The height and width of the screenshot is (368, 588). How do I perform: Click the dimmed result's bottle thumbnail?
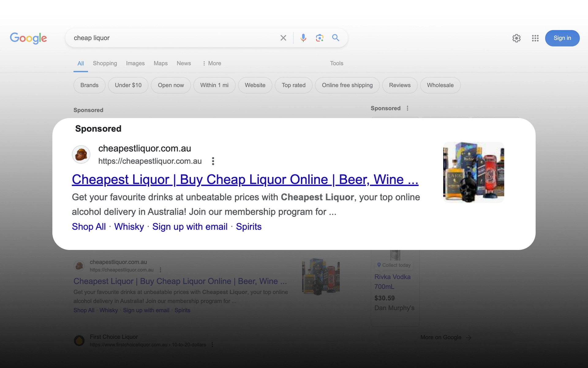coord(321,276)
